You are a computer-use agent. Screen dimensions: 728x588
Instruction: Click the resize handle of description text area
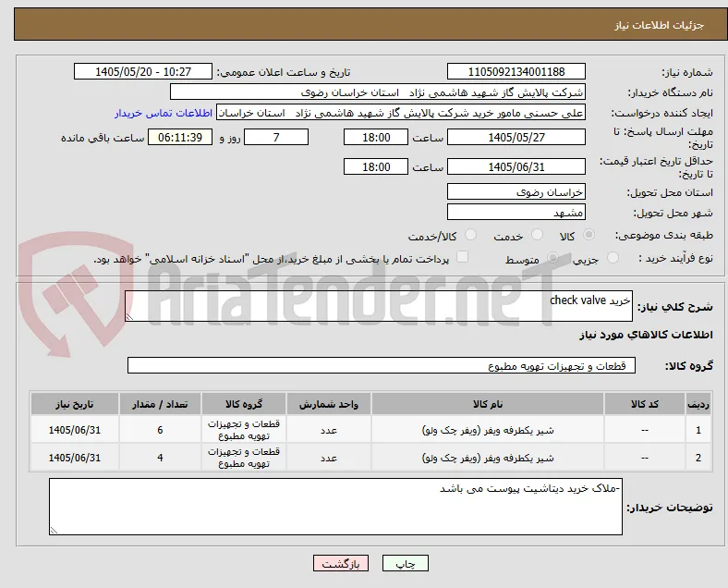(129, 317)
